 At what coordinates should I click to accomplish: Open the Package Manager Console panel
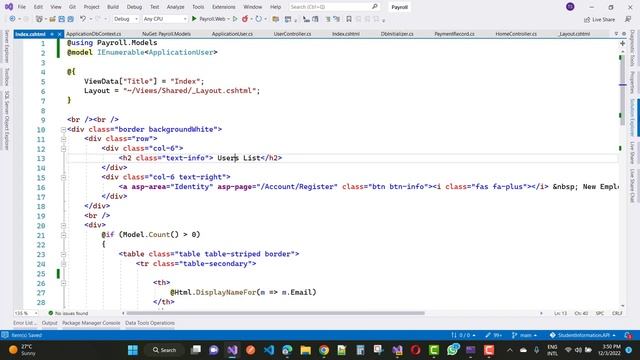[91, 323]
